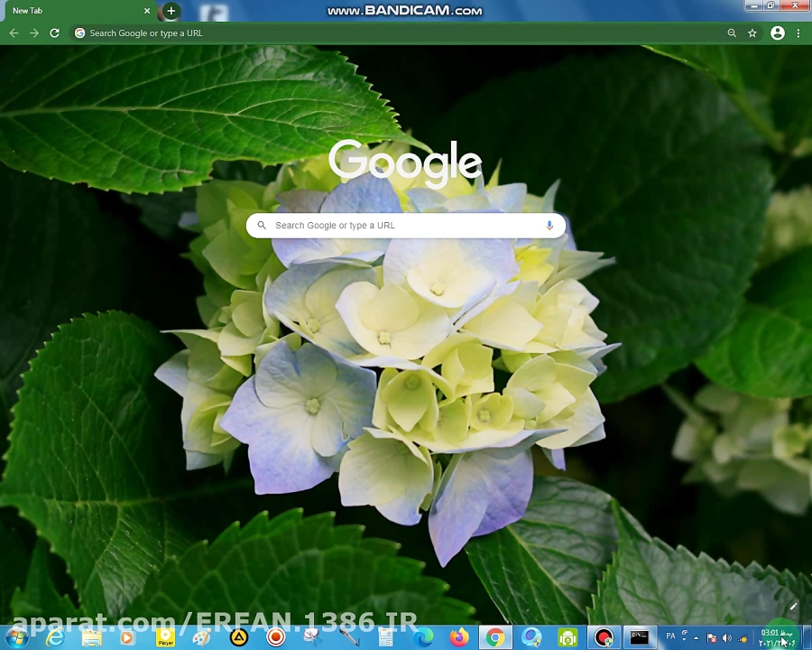This screenshot has width=812, height=650.
Task: Open the volume speaker icon in the tray
Action: tap(727, 638)
